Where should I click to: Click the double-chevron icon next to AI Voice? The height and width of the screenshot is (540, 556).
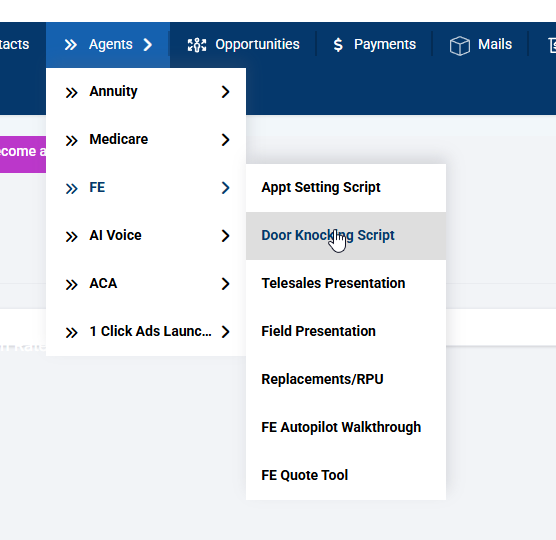pos(71,236)
